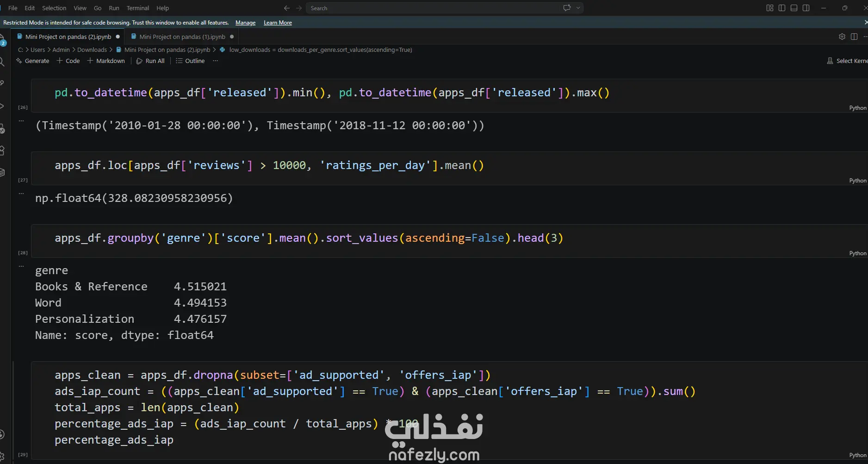This screenshot has height=464, width=868.
Task: Open Run and Debug in activity bar
Action: pos(2,106)
